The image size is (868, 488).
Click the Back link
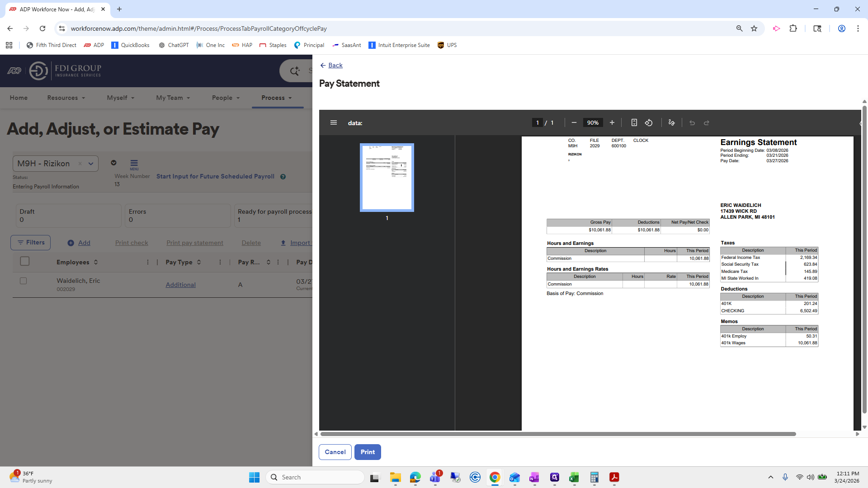pos(335,65)
